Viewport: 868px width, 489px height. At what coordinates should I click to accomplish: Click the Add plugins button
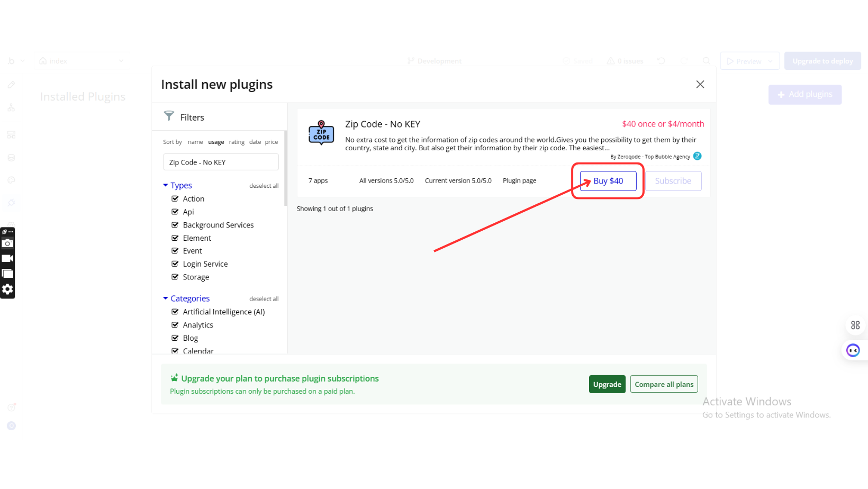805,94
